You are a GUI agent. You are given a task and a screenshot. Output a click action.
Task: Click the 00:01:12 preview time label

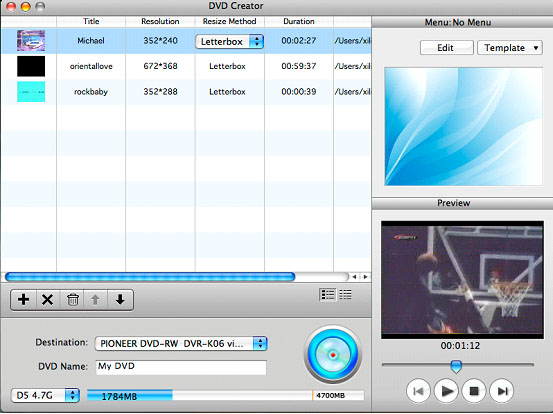[460, 346]
